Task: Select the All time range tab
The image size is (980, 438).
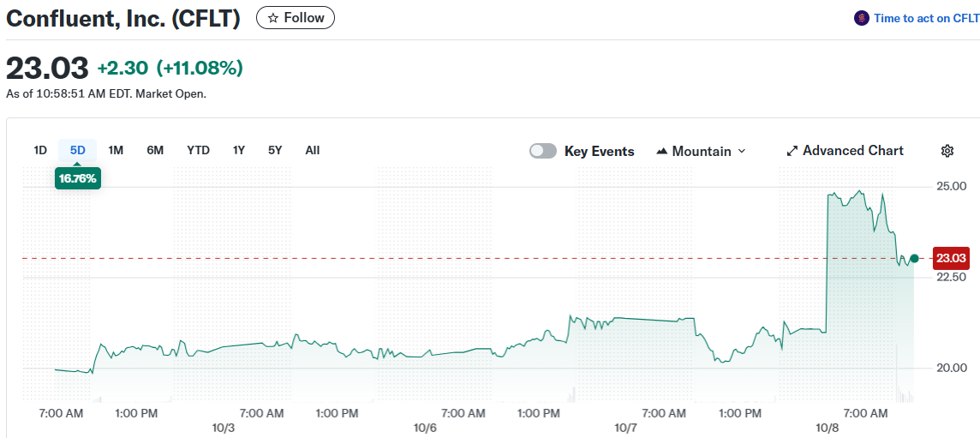Action: pos(313,150)
